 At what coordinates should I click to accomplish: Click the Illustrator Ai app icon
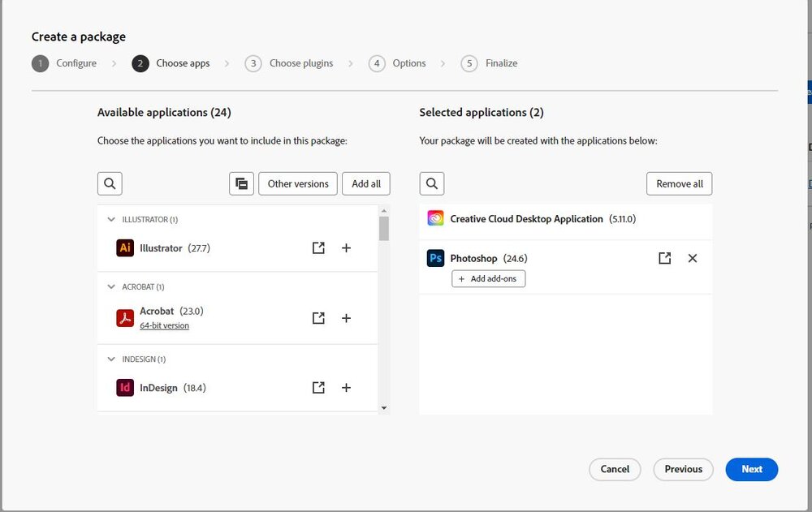[125, 248]
